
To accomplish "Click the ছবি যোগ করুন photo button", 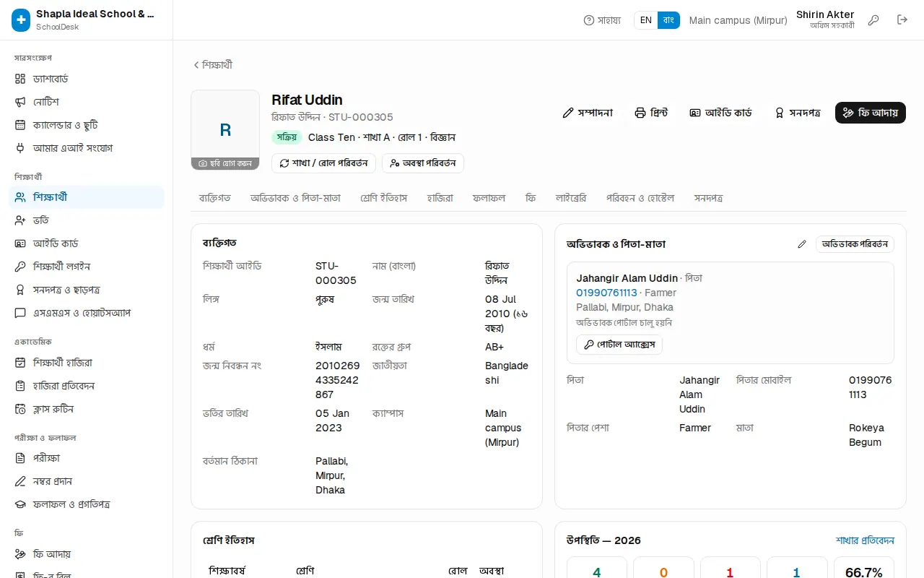I will coord(225,163).
